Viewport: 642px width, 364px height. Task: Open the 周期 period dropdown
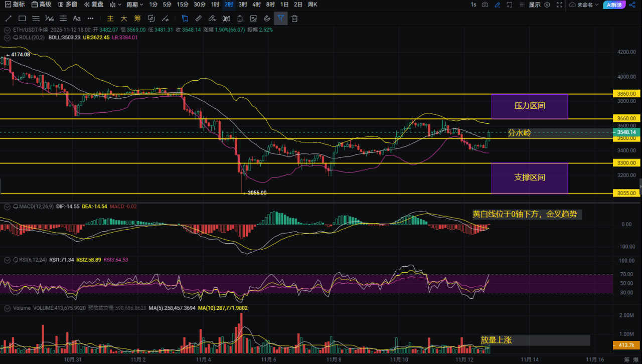pos(134,5)
